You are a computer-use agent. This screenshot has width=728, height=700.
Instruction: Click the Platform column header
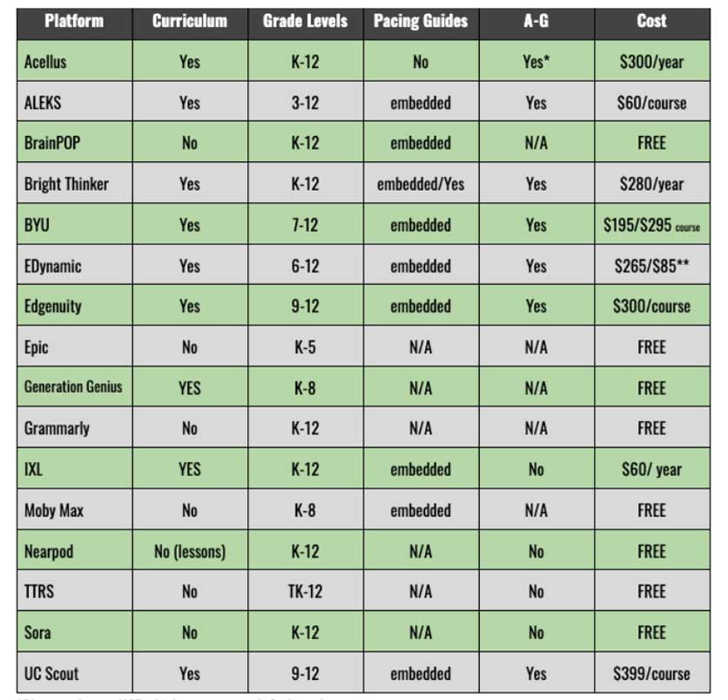75,20
